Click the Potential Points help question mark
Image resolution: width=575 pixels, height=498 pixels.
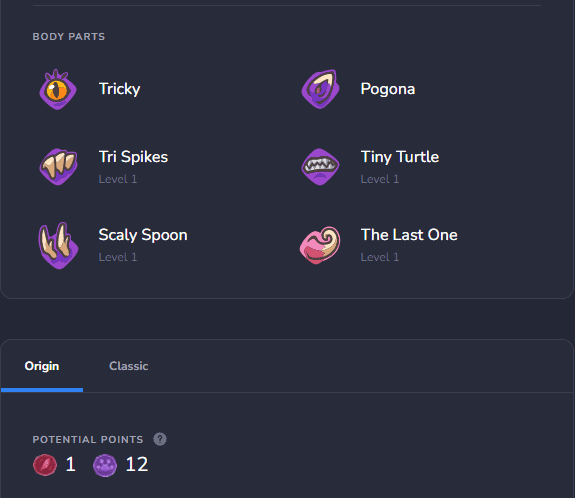coord(160,439)
